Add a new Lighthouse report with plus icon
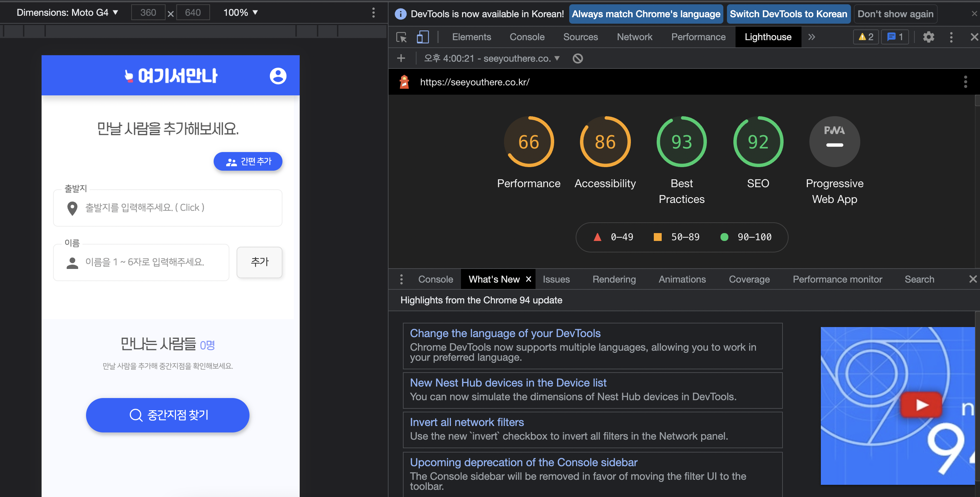This screenshot has height=497, width=980. pyautogui.click(x=401, y=58)
